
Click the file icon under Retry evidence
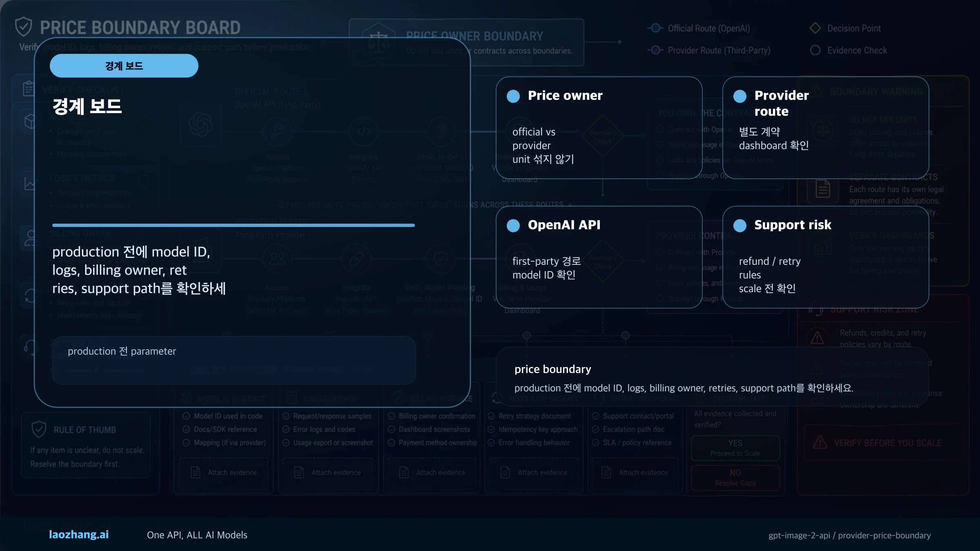[505, 472]
